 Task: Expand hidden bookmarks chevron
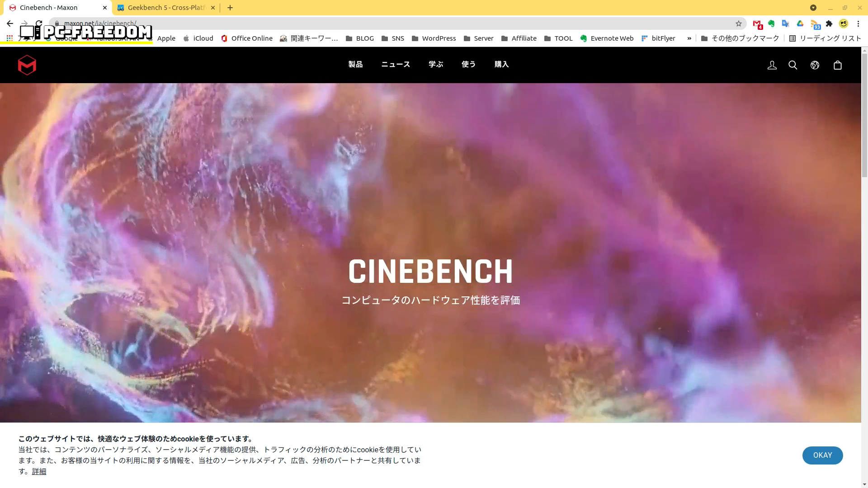click(x=689, y=38)
